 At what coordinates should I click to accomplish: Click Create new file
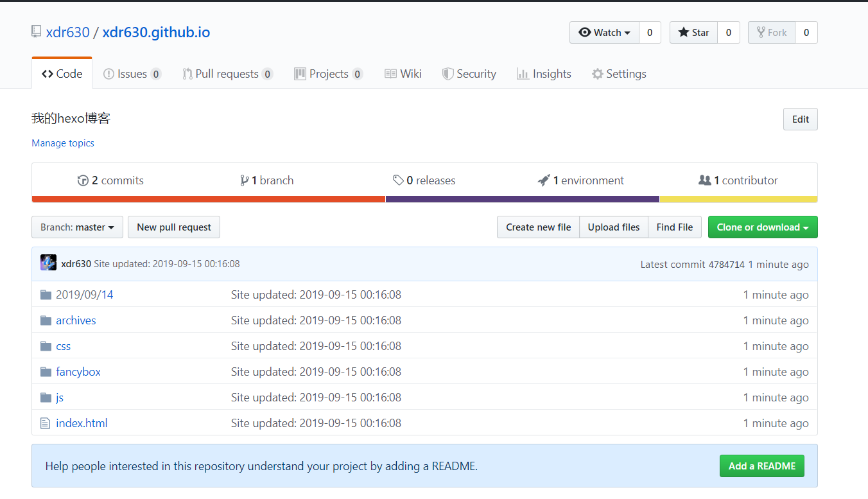538,227
